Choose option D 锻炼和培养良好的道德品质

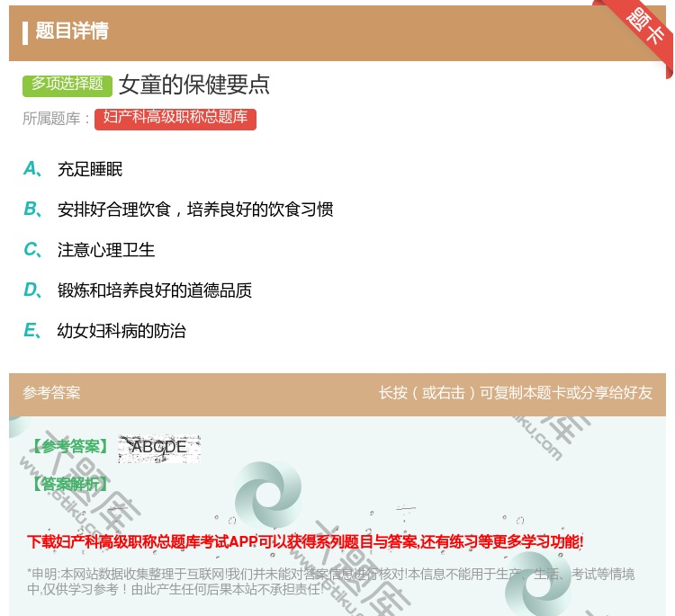point(138,290)
